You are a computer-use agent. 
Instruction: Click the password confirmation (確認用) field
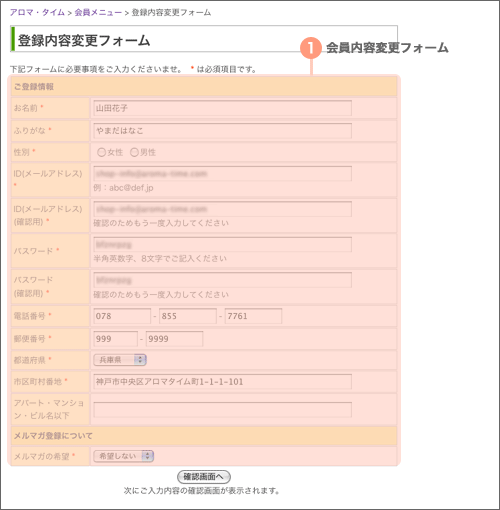(222, 280)
